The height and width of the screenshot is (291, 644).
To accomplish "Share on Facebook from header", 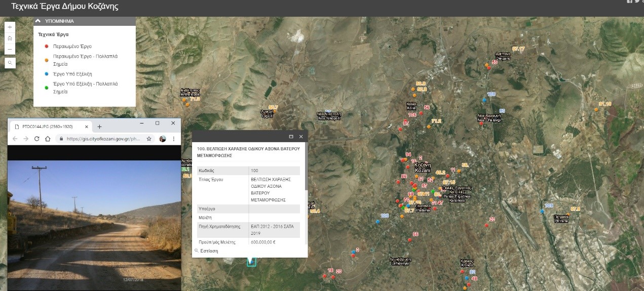I will tap(630, 2).
